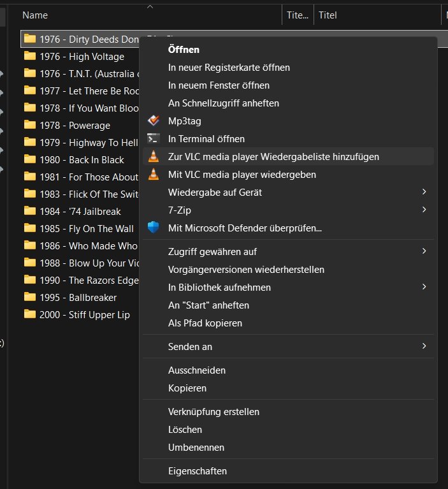Click VLC cone icon for Wiedergabeliste hinzufügen
This screenshot has height=489, width=448.
tap(153, 156)
